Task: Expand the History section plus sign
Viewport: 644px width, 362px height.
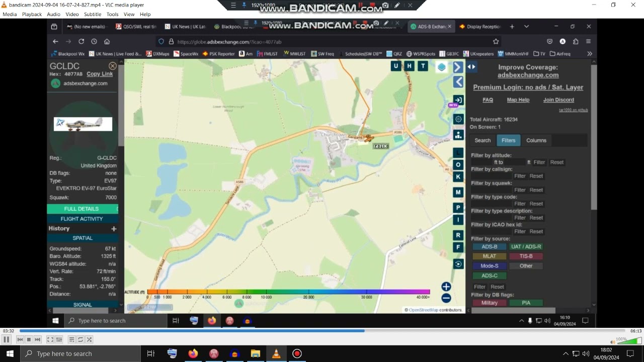Action: click(114, 229)
